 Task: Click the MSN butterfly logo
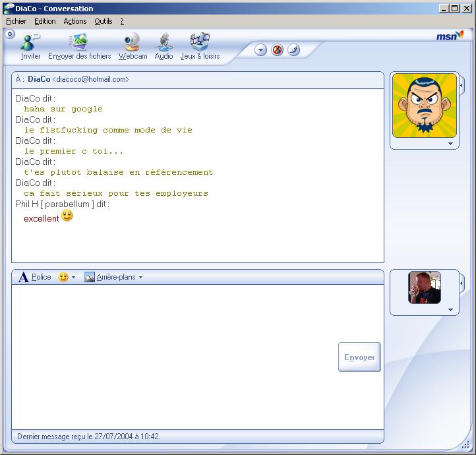450,36
